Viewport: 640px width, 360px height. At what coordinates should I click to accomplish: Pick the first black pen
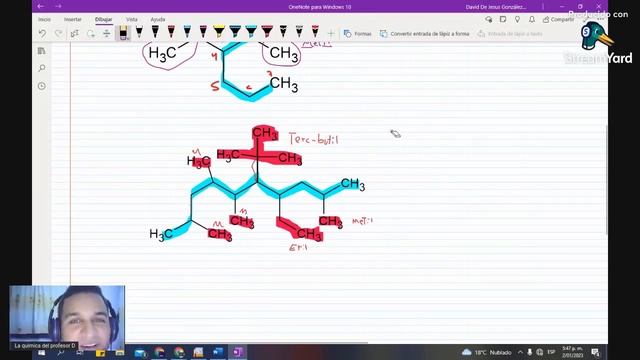139,32
